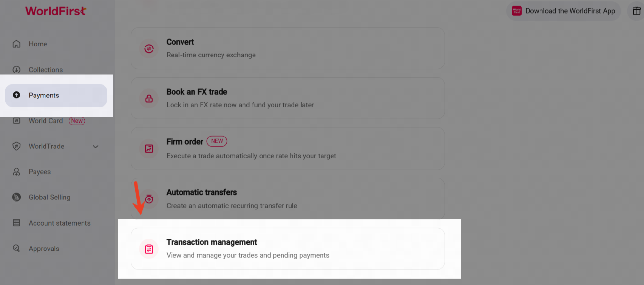
Task: Click the Global Selling sail icon
Action: (16, 197)
